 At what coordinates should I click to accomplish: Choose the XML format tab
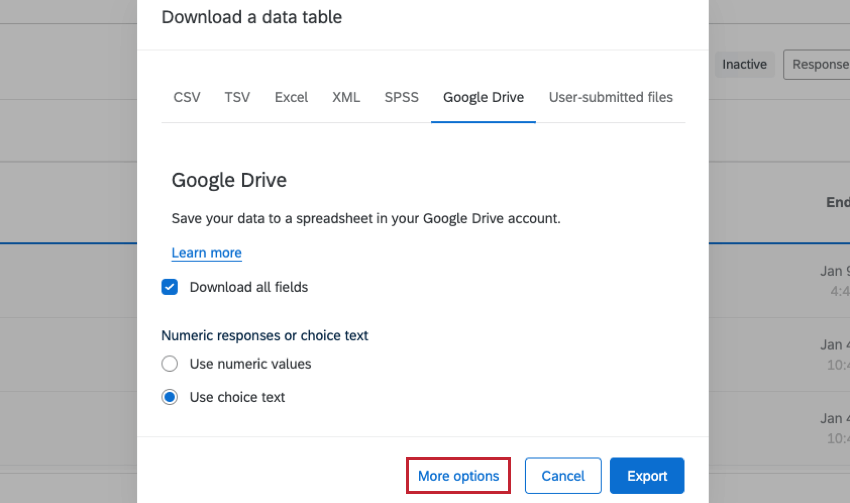(346, 97)
